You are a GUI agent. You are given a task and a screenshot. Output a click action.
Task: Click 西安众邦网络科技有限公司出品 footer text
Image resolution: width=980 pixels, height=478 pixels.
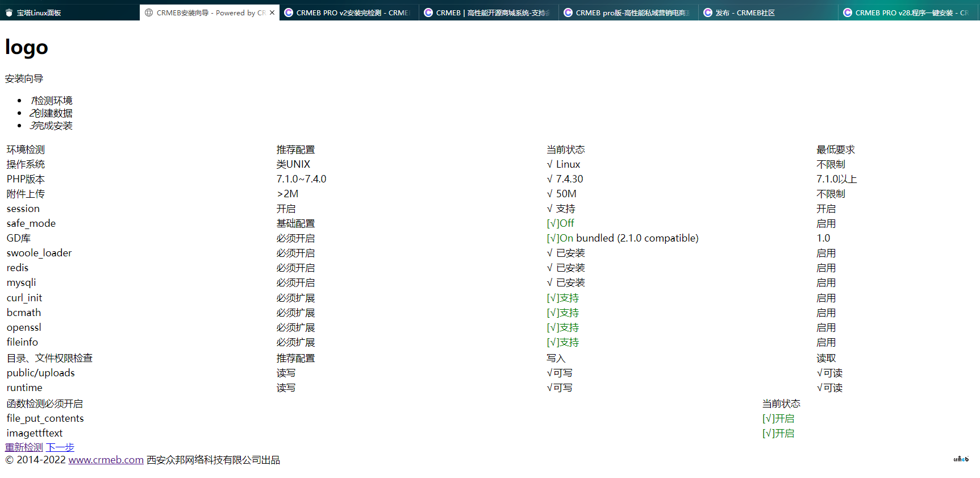pyautogui.click(x=214, y=460)
